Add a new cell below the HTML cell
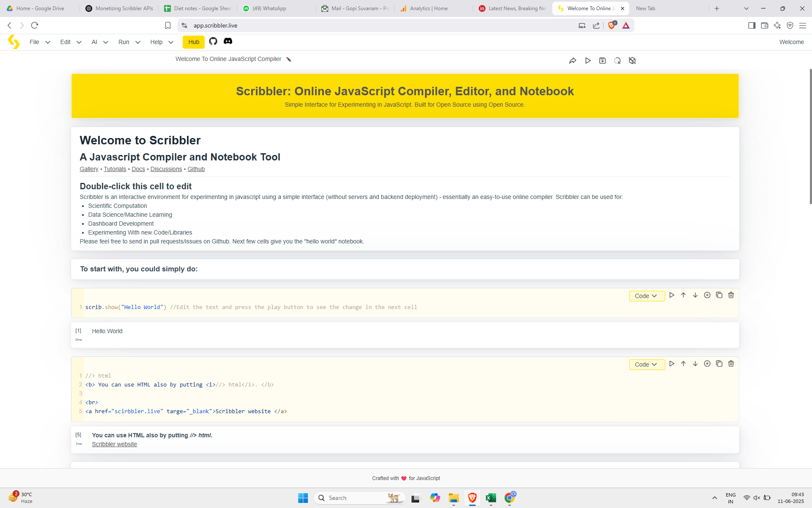This screenshot has width=812, height=508. [707, 363]
